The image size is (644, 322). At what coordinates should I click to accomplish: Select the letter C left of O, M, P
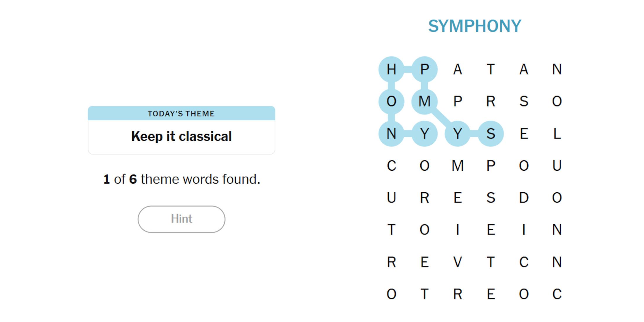pos(391,166)
